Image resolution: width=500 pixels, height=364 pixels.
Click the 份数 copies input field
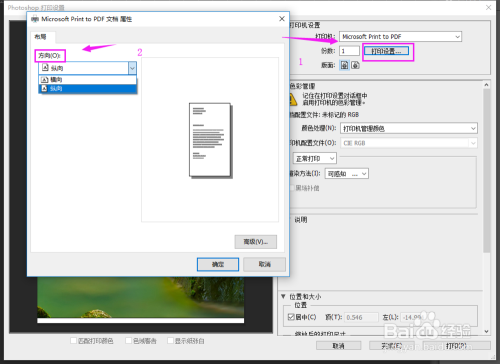click(x=349, y=51)
